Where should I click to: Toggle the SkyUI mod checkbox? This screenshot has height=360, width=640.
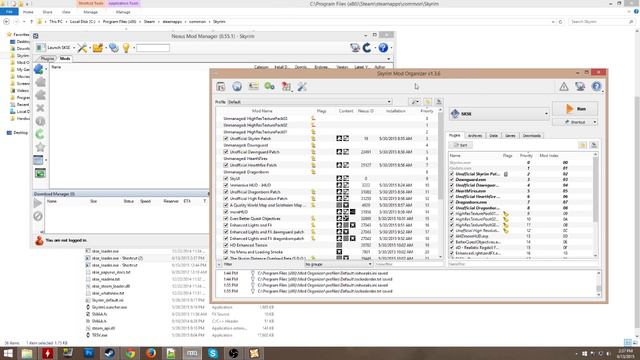pyautogui.click(x=226, y=178)
